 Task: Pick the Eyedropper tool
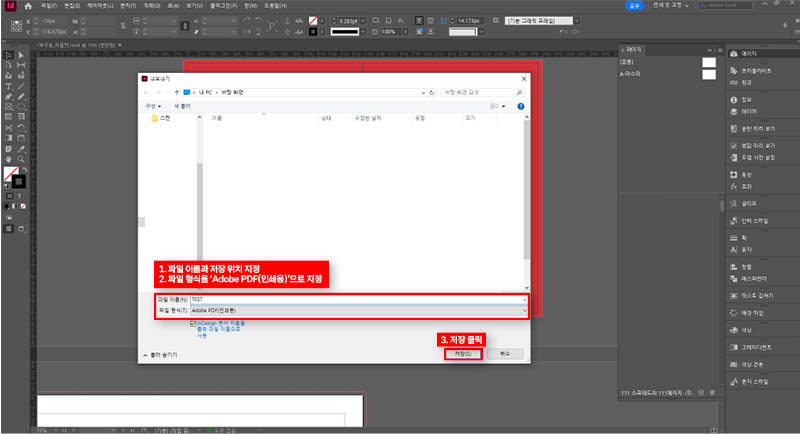[x=21, y=149]
